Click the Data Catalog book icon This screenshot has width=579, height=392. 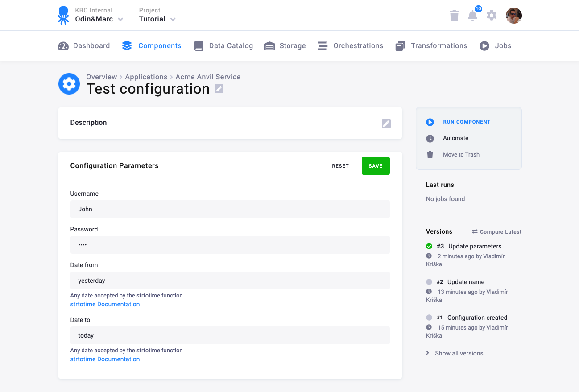coord(198,46)
